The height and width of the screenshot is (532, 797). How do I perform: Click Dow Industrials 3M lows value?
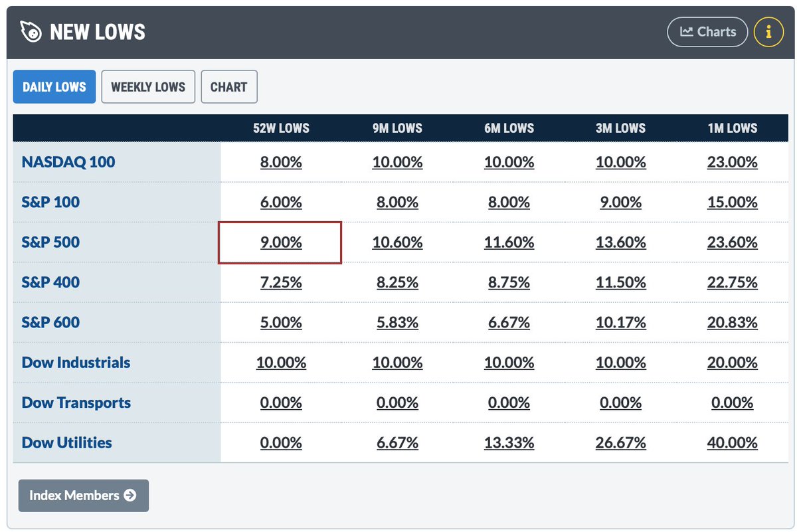tap(620, 363)
